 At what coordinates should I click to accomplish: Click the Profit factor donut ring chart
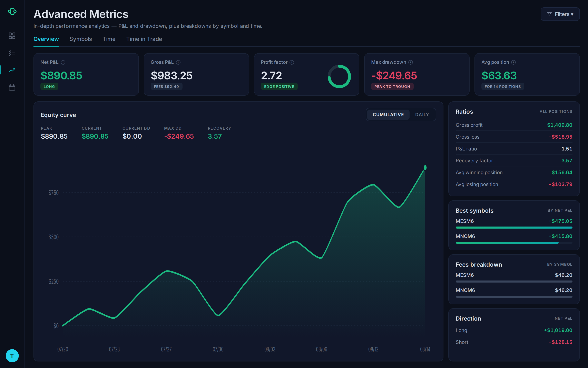tap(339, 76)
